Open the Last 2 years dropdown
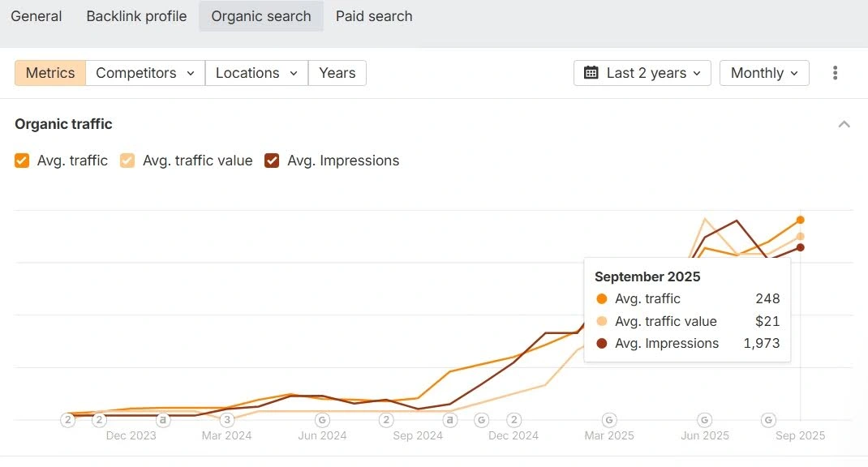The width and height of the screenshot is (868, 467). coord(642,73)
